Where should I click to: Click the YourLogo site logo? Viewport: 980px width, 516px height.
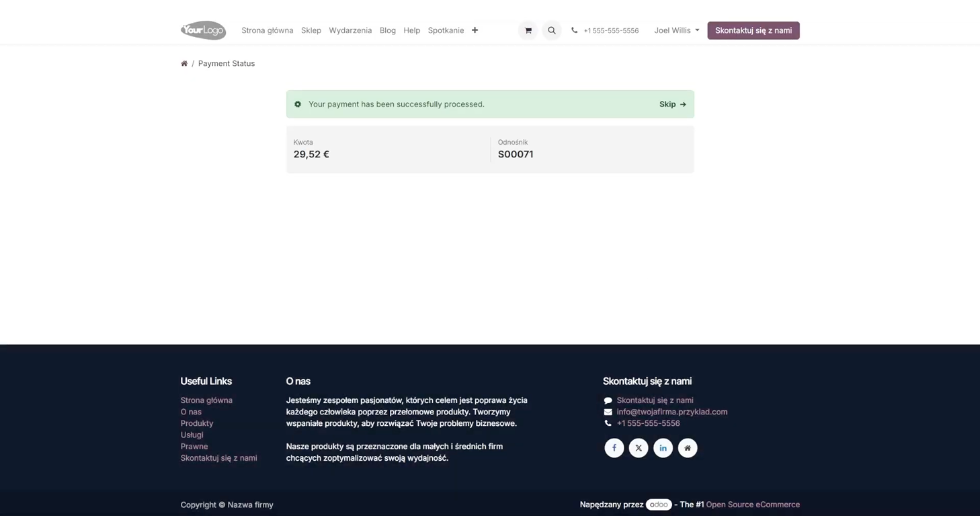(x=203, y=30)
